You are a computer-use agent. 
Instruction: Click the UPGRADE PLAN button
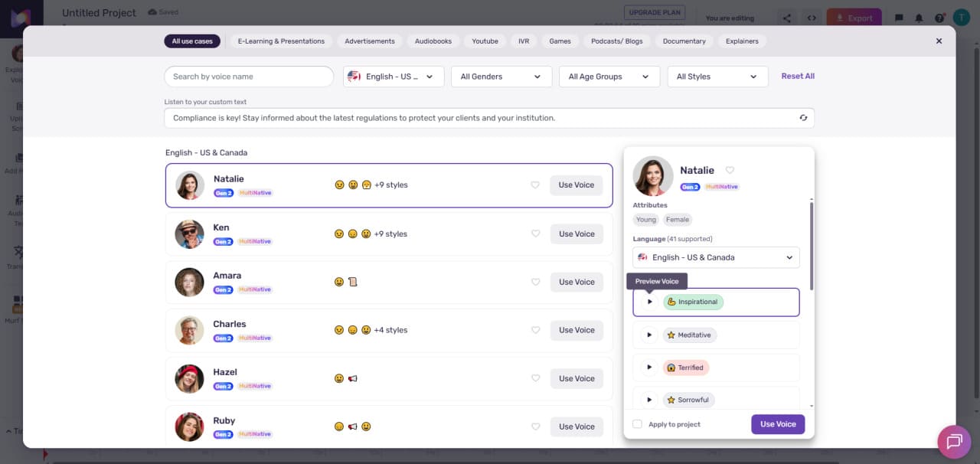(655, 12)
